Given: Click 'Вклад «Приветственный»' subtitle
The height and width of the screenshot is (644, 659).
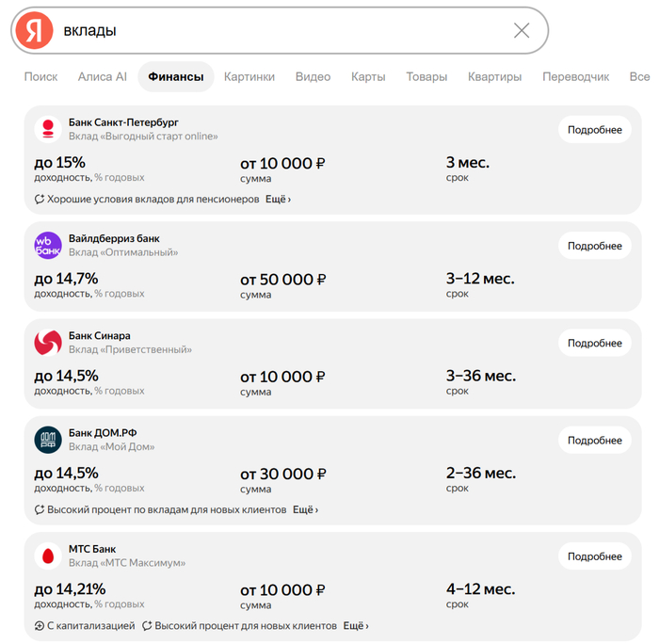Looking at the screenshot, I should pyautogui.click(x=130, y=349).
